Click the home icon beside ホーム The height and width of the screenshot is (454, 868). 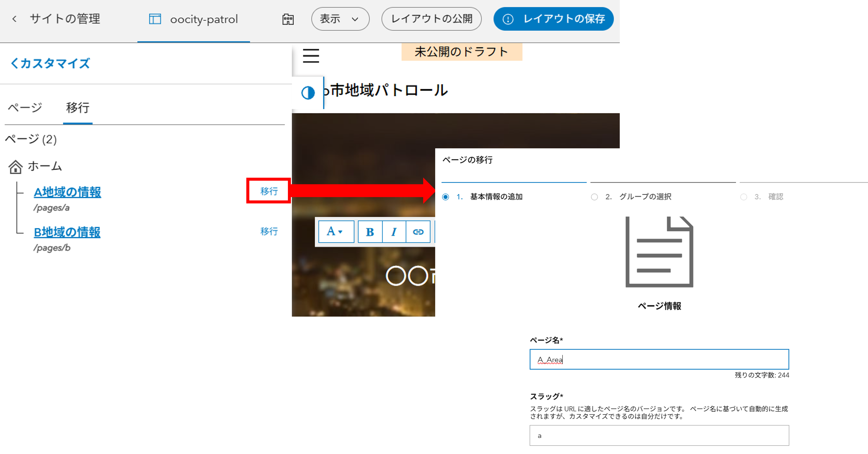[15, 167]
